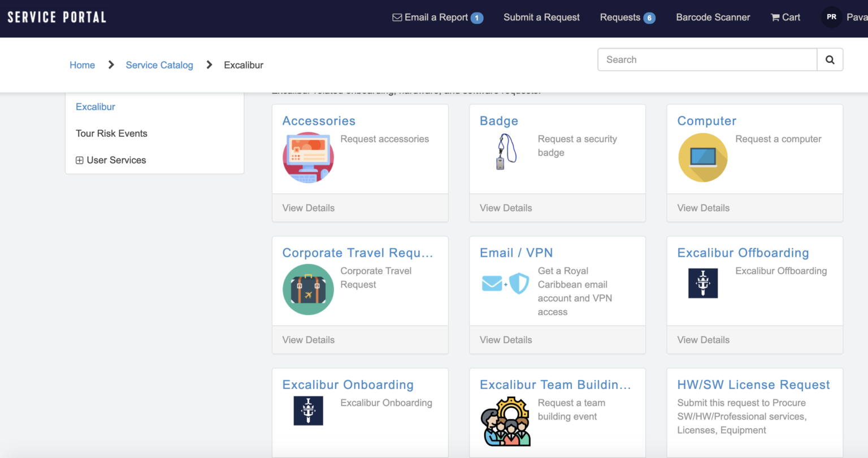Click the Corporate Travel suitcase icon
The height and width of the screenshot is (458, 868).
(308, 290)
